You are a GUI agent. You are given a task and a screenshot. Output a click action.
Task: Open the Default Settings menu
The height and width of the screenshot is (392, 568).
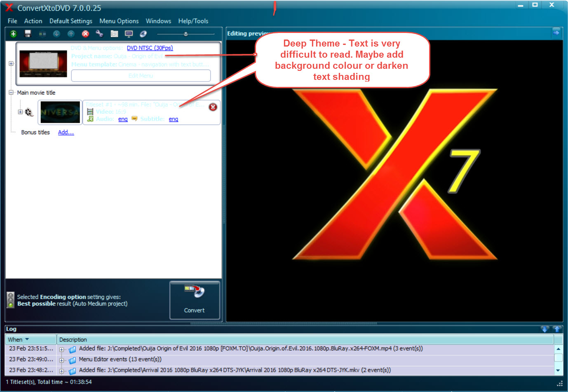point(71,21)
